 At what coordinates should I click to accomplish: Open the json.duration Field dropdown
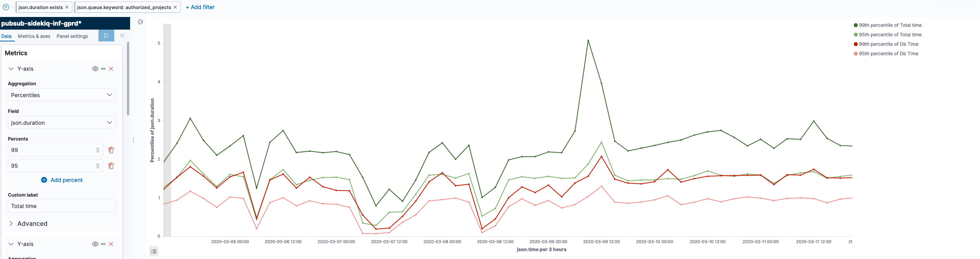click(x=62, y=122)
